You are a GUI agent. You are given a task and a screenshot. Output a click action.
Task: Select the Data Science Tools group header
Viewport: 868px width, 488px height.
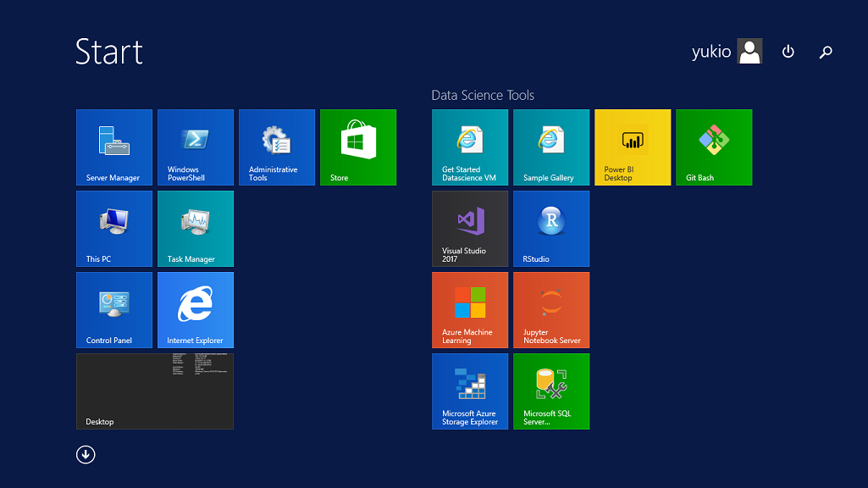click(x=483, y=96)
